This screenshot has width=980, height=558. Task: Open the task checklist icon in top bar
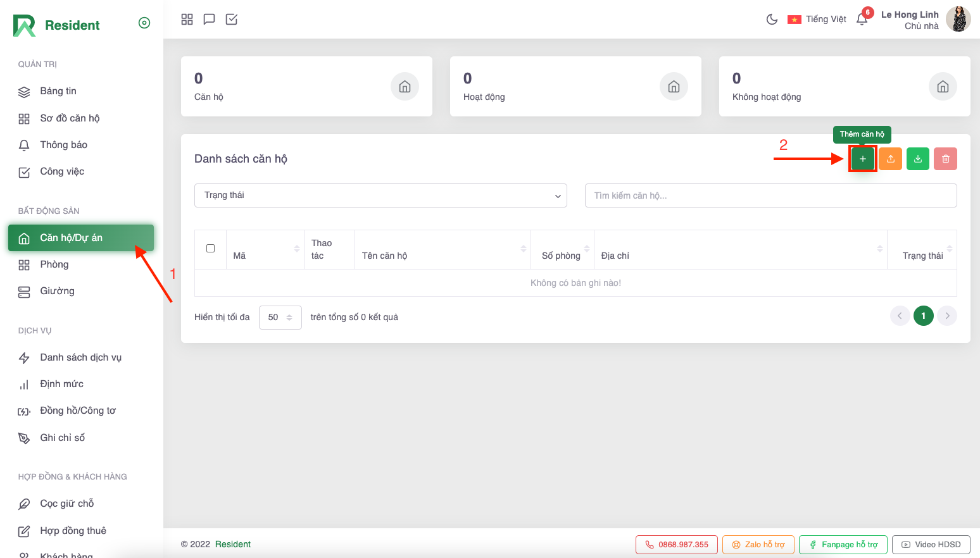tap(232, 20)
